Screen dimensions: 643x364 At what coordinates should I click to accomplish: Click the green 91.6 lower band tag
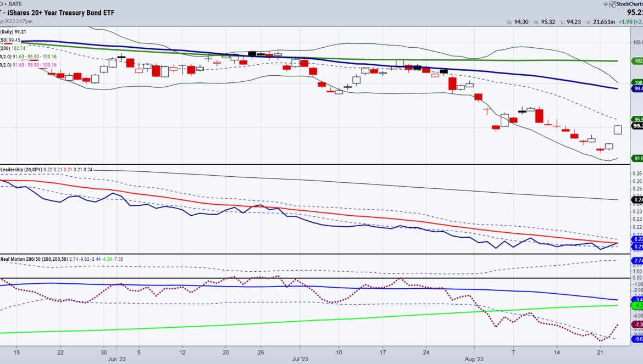click(638, 159)
